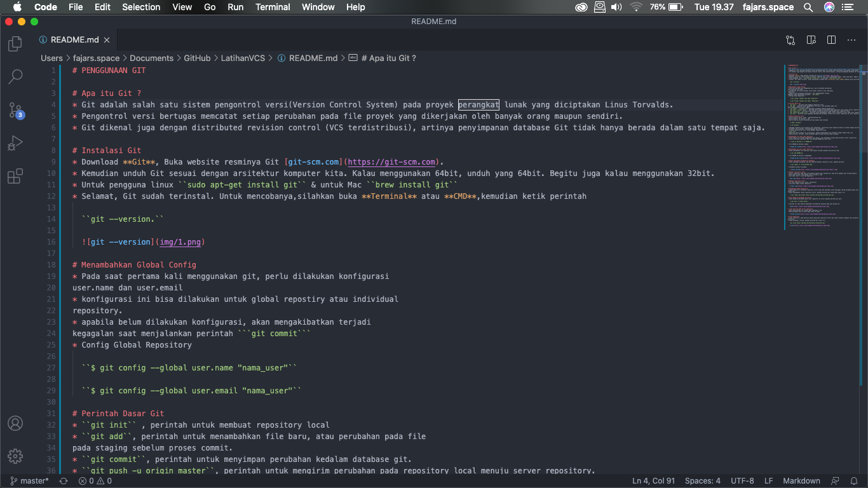Screen dimensions: 868x488
Task: Open the Edit menu
Action: pos(102,7)
